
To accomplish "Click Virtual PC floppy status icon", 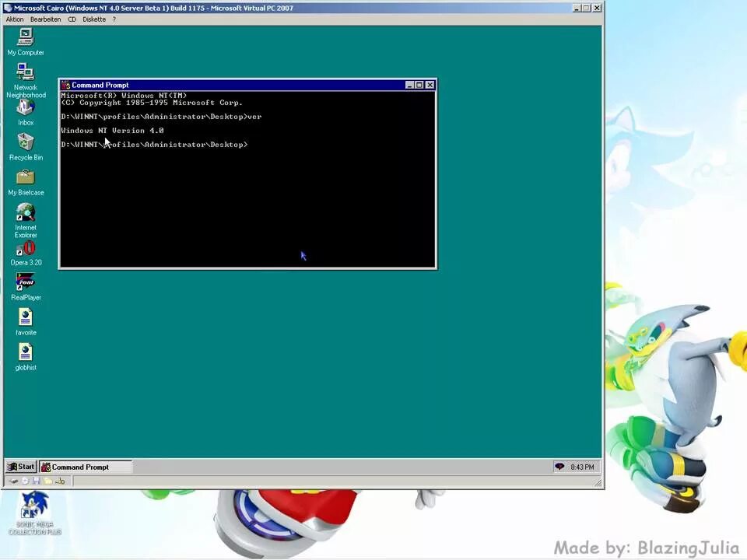I will 37,481.
